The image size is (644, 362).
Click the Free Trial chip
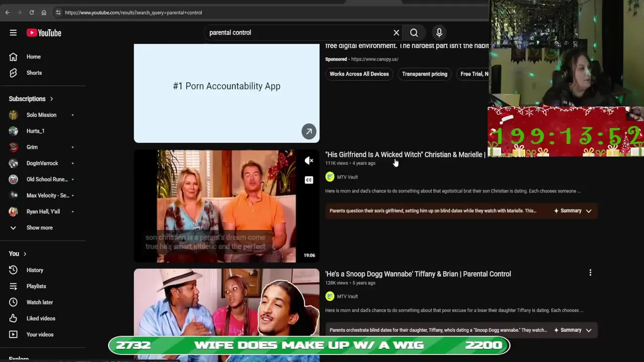[472, 74]
